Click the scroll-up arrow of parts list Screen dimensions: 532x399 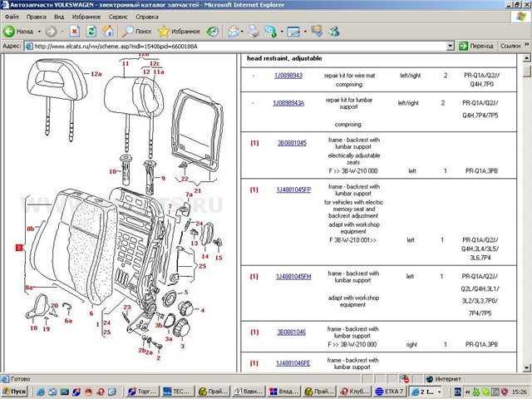click(x=526, y=58)
